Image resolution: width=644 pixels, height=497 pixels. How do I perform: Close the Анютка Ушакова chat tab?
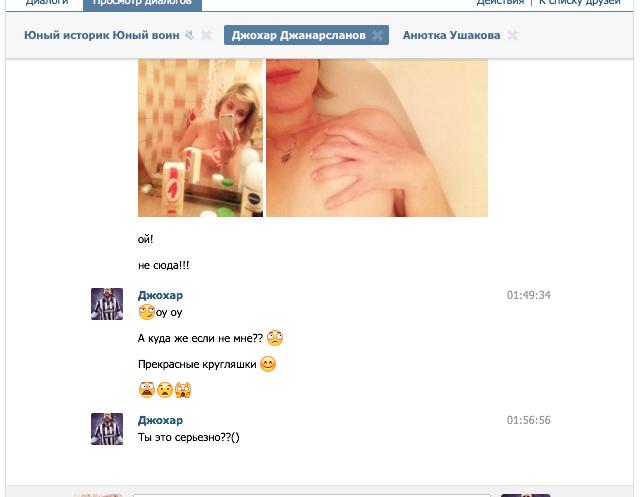(x=512, y=35)
